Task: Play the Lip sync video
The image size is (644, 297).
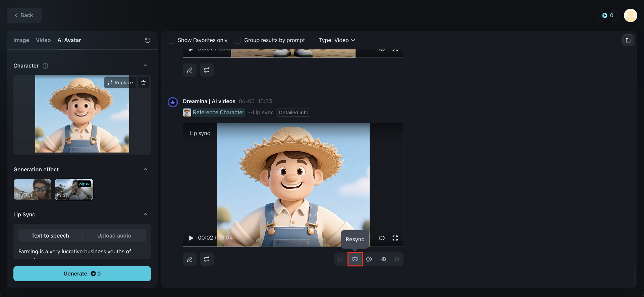Action: point(191,238)
